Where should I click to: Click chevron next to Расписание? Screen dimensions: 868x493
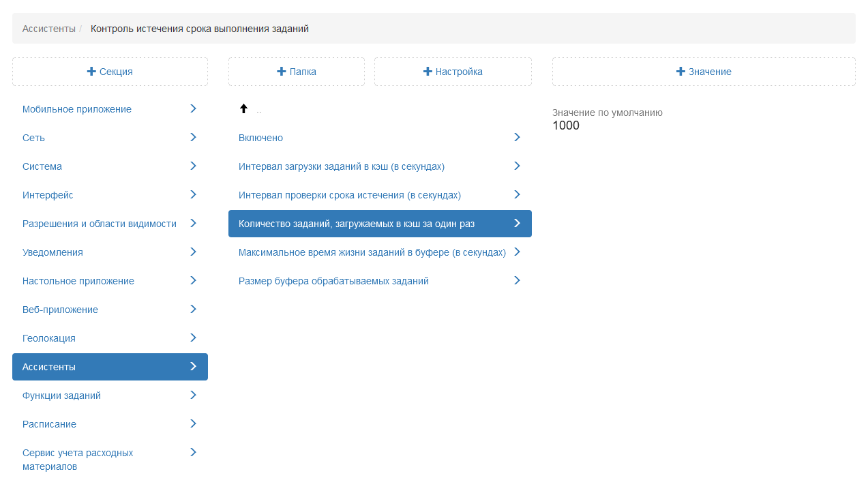[193, 423]
